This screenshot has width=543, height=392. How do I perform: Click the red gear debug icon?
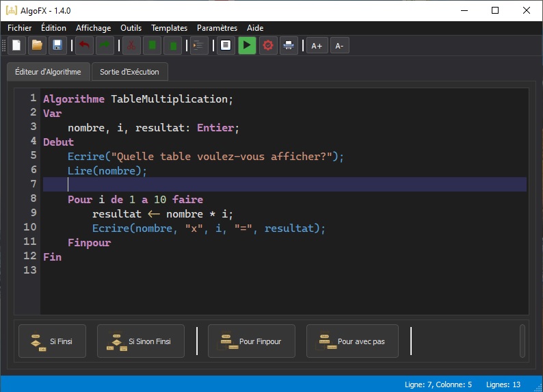tap(268, 45)
